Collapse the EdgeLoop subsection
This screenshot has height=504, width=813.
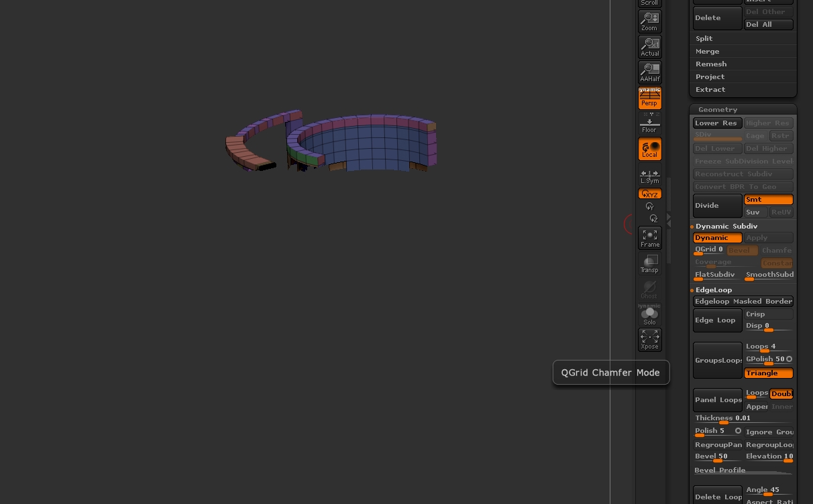tap(713, 290)
